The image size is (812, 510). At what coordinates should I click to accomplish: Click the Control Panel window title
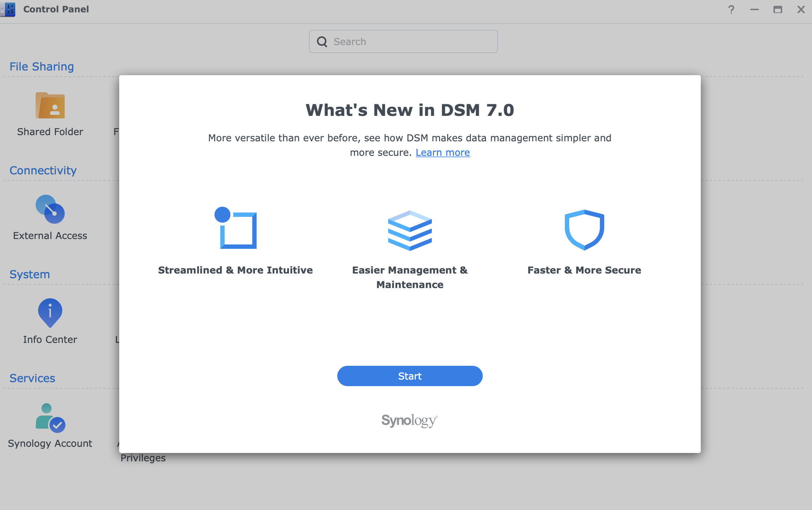point(56,9)
